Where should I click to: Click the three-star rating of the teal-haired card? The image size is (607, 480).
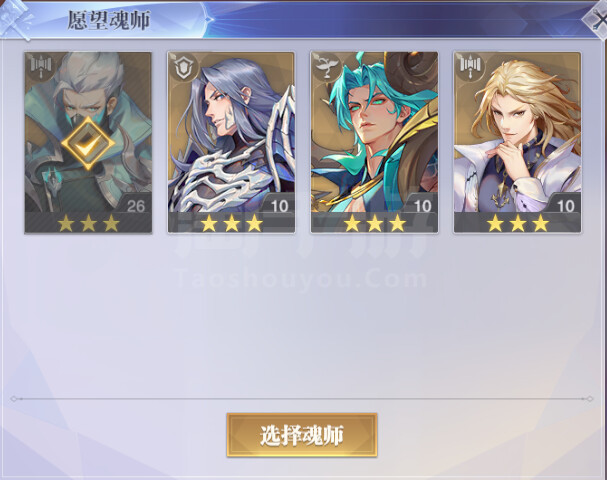click(375, 223)
